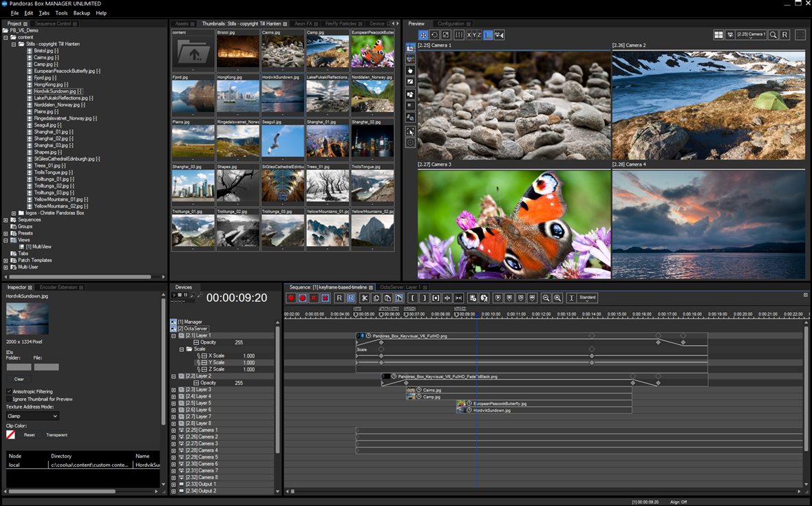The height and width of the screenshot is (506, 812).
Task: Click the hand pan tool in Preview sidebar
Action: pos(411,70)
